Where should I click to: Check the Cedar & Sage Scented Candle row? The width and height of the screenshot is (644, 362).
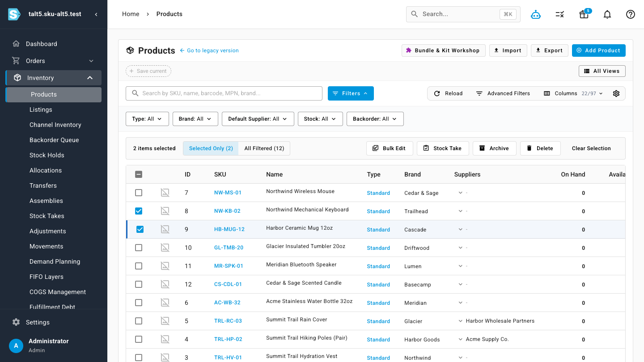(139, 284)
